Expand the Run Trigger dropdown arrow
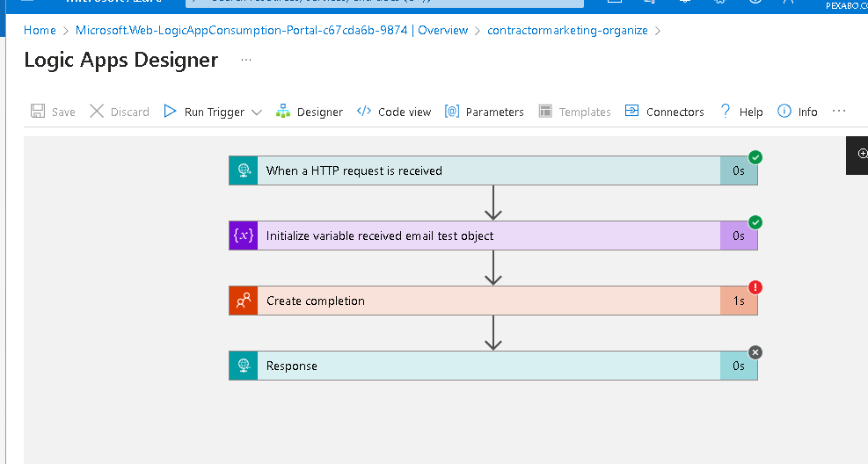Screen dimensions: 868x464 256,112
